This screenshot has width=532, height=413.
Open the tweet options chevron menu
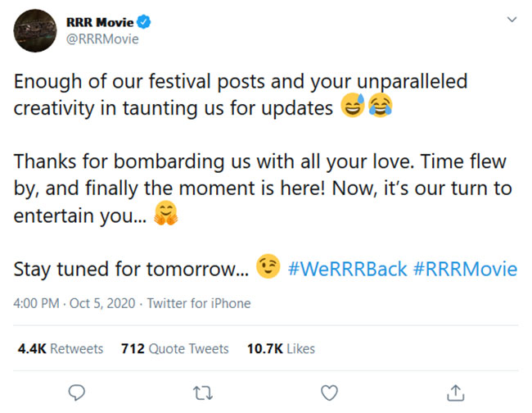click(512, 20)
